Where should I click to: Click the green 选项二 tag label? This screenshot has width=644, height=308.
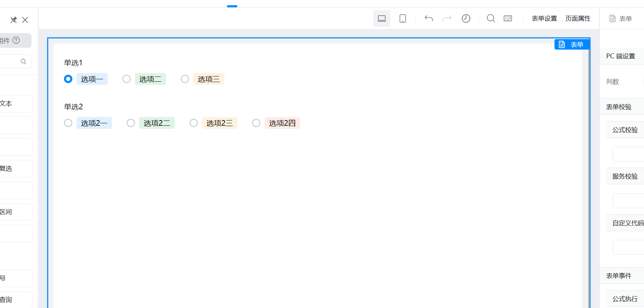point(150,79)
